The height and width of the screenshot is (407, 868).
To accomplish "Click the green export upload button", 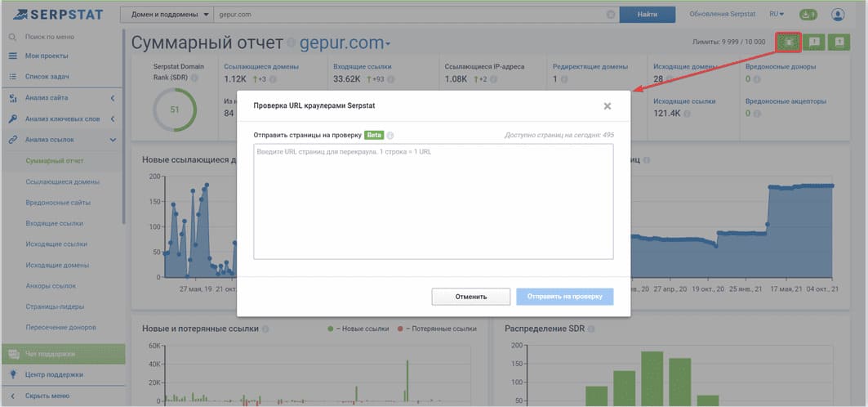I will tap(839, 42).
